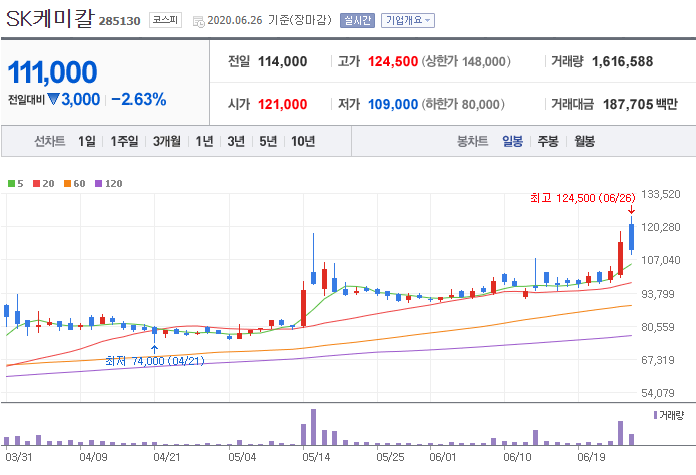The height and width of the screenshot is (475, 696).
Task: Click the 거래량 value 1,616,588
Action: click(x=622, y=61)
